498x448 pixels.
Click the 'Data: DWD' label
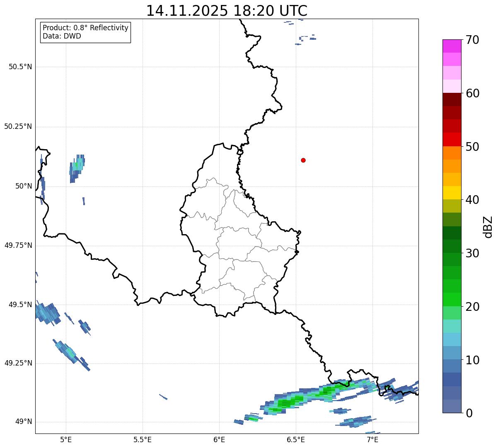pos(62,36)
